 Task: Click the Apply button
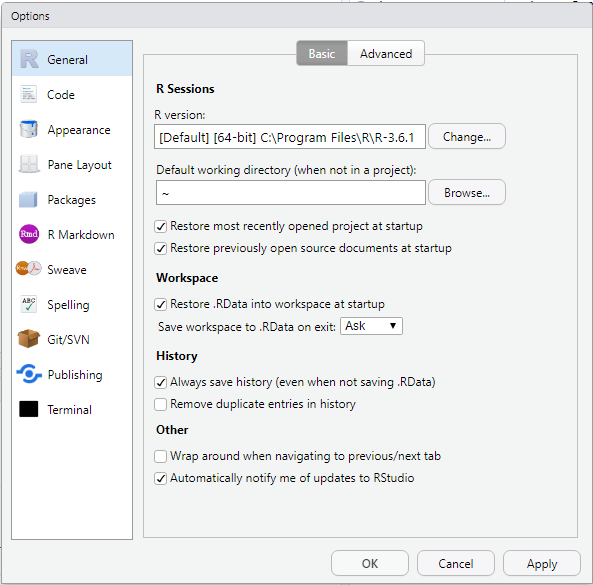coord(542,563)
